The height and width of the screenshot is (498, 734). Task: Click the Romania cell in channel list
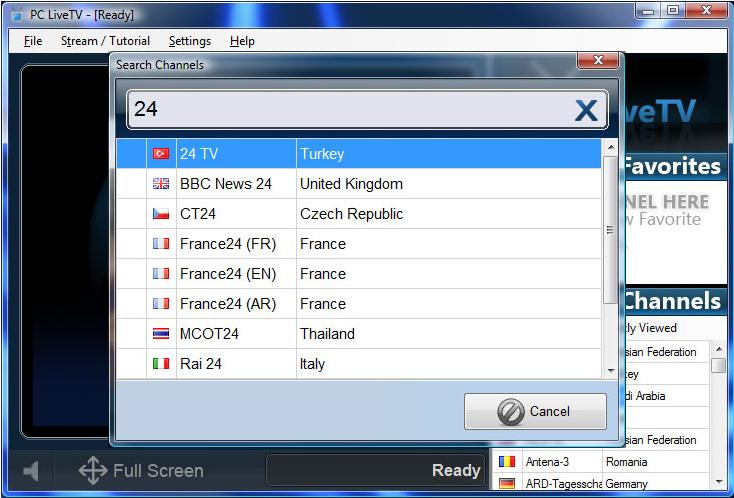tap(656, 461)
